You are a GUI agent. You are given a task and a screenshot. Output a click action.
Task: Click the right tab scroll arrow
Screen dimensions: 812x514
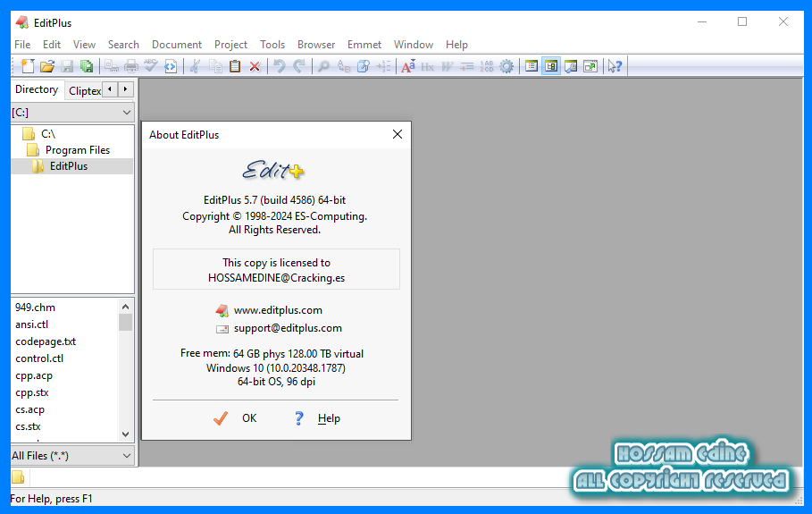click(x=125, y=89)
